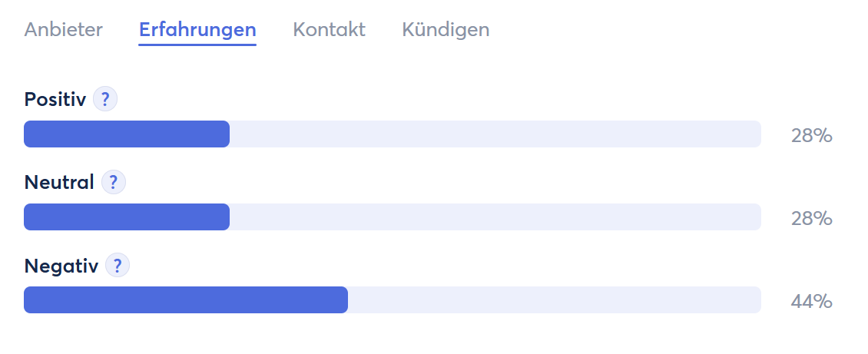Click the Positiv rating progress bar
The height and width of the screenshot is (354, 868).
(393, 134)
